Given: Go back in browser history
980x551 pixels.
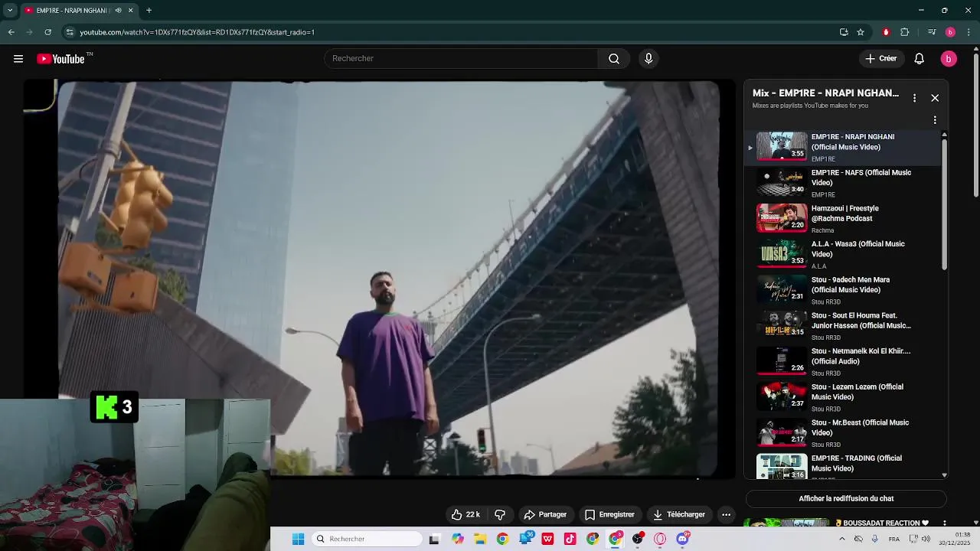Looking at the screenshot, I should 11,32.
